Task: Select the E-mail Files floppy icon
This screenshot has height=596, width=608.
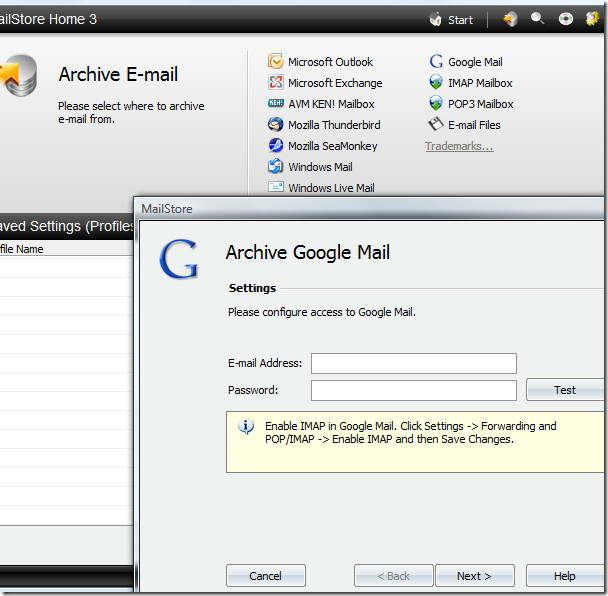Action: (x=436, y=125)
